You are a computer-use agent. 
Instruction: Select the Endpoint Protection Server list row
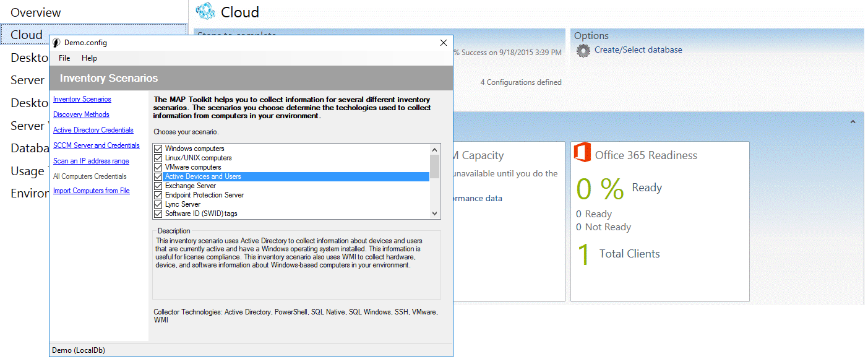tap(291, 196)
